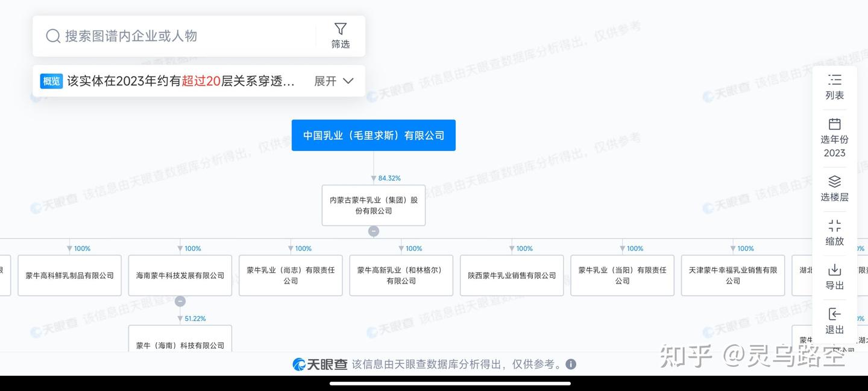Open the 列表 list view icon
Screen dimensions: 868x391
[x=835, y=80]
